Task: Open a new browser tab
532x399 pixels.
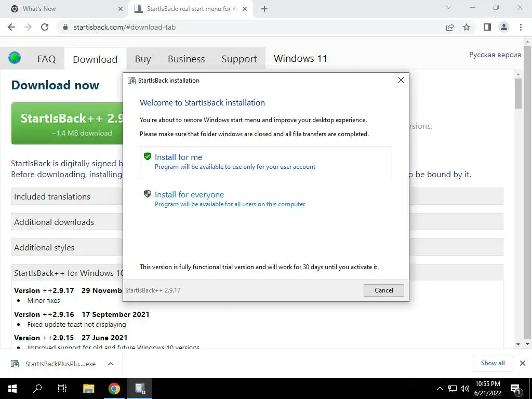Action: [264, 9]
